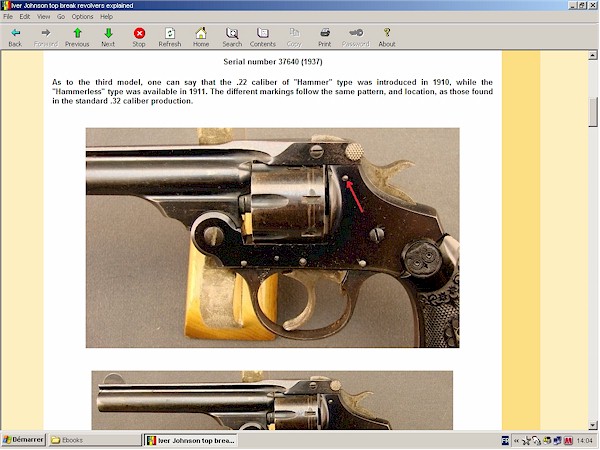Jump to the Previous topic
This screenshot has height=450, width=600.
point(77,37)
